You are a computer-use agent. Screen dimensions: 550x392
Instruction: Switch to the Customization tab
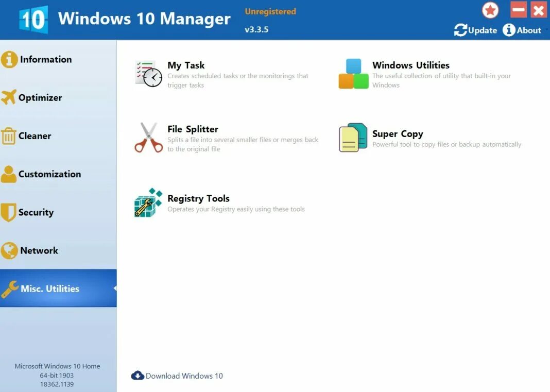58,174
